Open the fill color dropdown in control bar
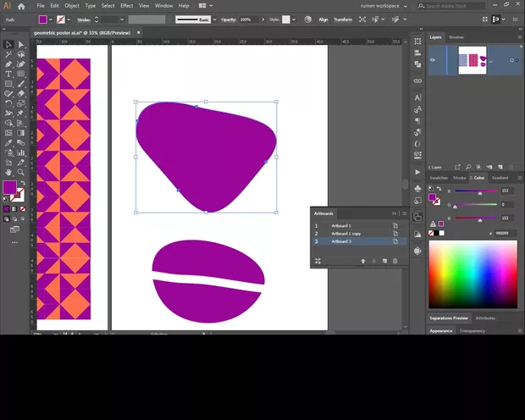 click(x=52, y=19)
